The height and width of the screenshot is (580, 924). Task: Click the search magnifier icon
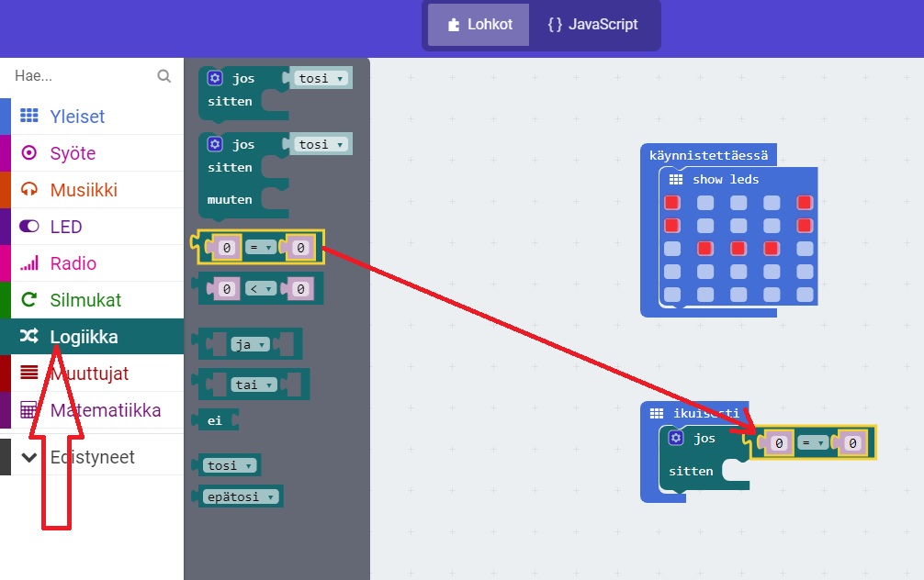[164, 76]
